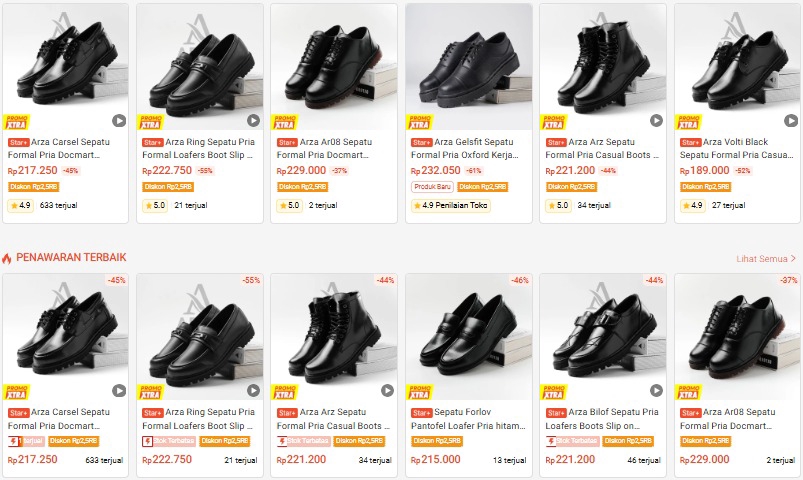Click the star rating icon on Arza Volti Black

687,205
